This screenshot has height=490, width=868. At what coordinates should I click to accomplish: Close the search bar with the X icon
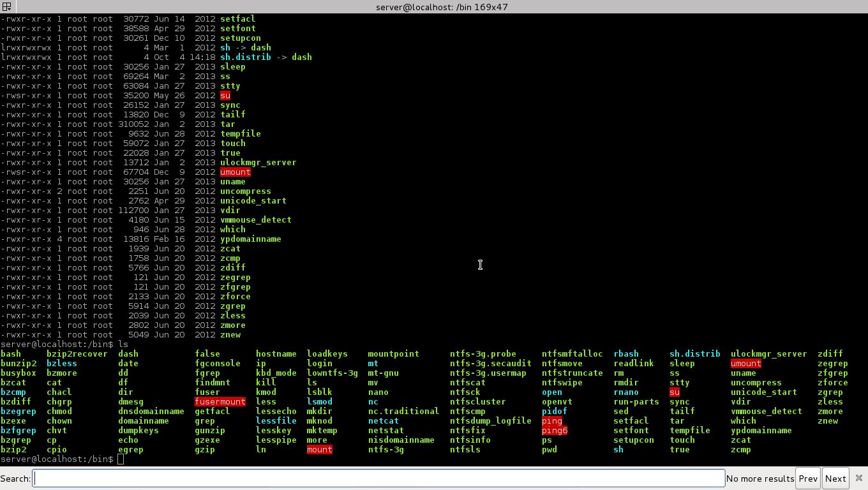click(x=858, y=478)
